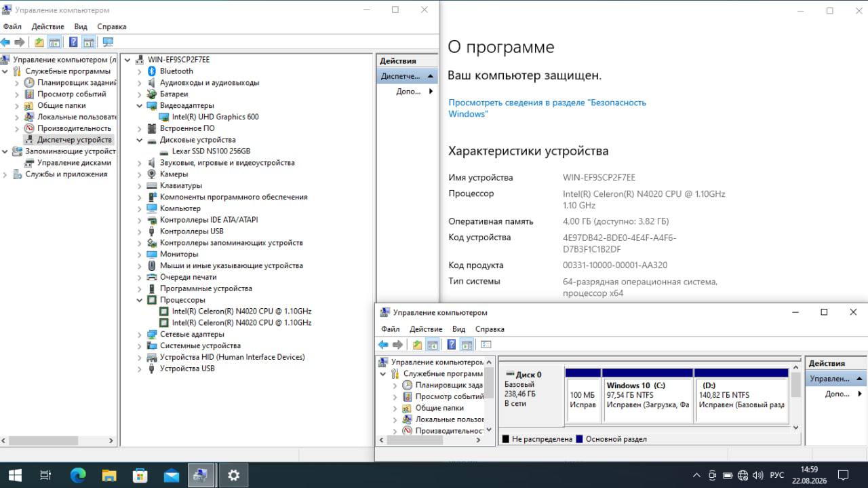Image resolution: width=868 pixels, height=488 pixels.
Task: Click the Диспетче... actions pane header
Action: click(x=407, y=76)
